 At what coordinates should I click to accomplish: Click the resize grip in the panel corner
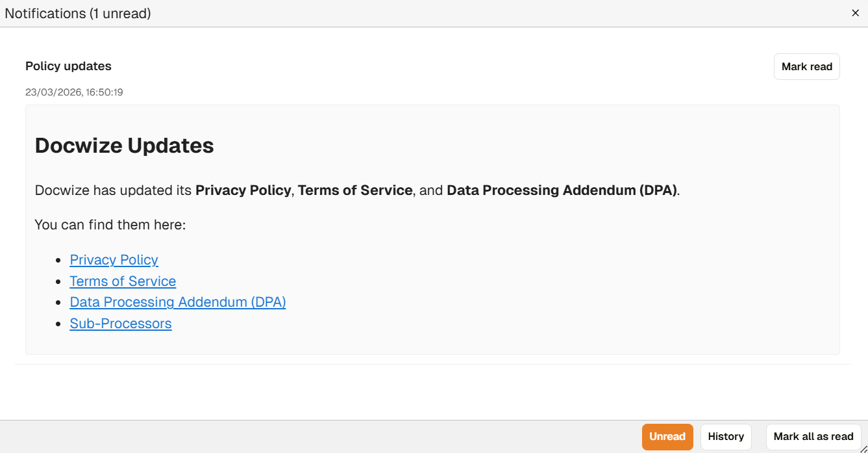[x=863, y=448]
